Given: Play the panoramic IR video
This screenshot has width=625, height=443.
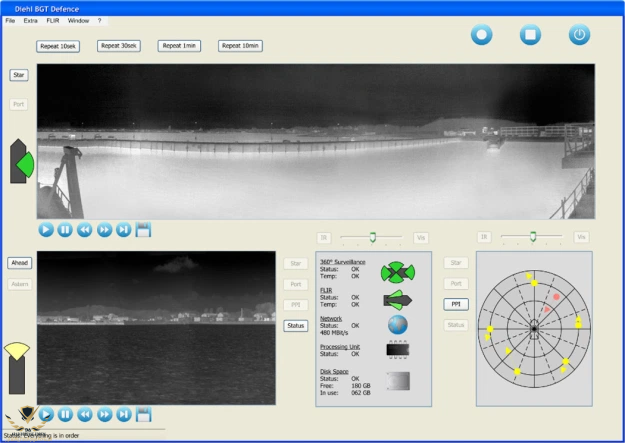Looking at the screenshot, I should click(x=46, y=230).
